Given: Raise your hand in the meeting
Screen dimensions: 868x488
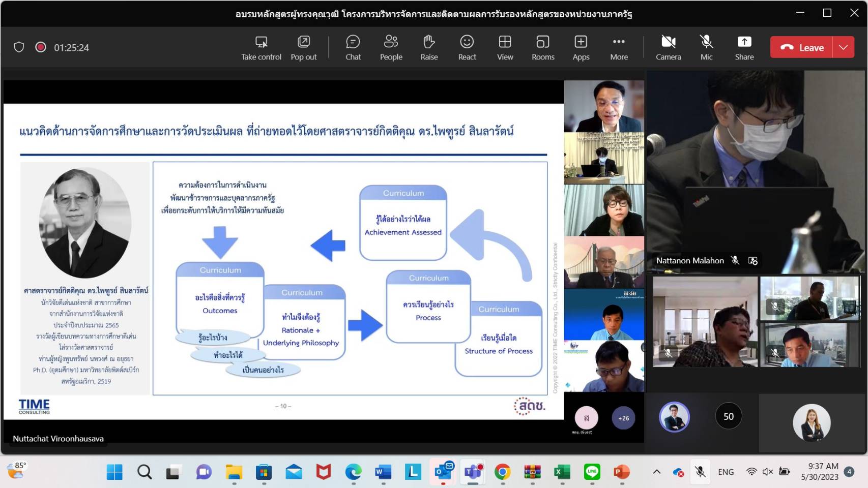Looking at the screenshot, I should [x=428, y=48].
